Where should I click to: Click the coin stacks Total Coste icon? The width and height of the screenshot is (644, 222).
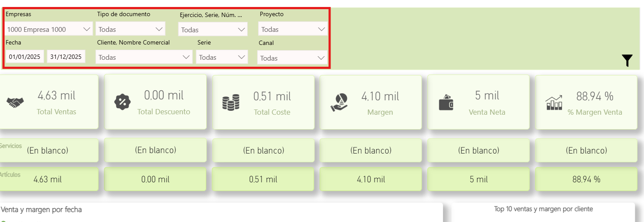pyautogui.click(x=231, y=102)
